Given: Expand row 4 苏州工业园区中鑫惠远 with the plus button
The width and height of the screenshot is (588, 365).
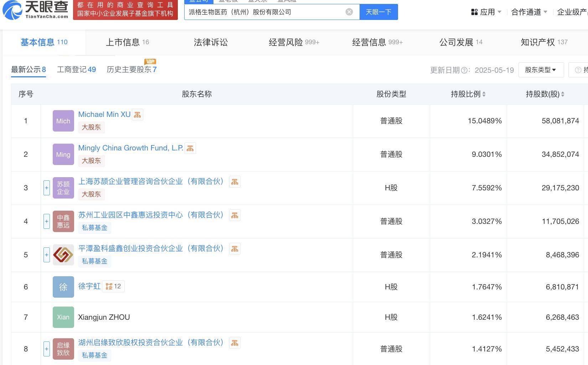Looking at the screenshot, I should tap(46, 221).
